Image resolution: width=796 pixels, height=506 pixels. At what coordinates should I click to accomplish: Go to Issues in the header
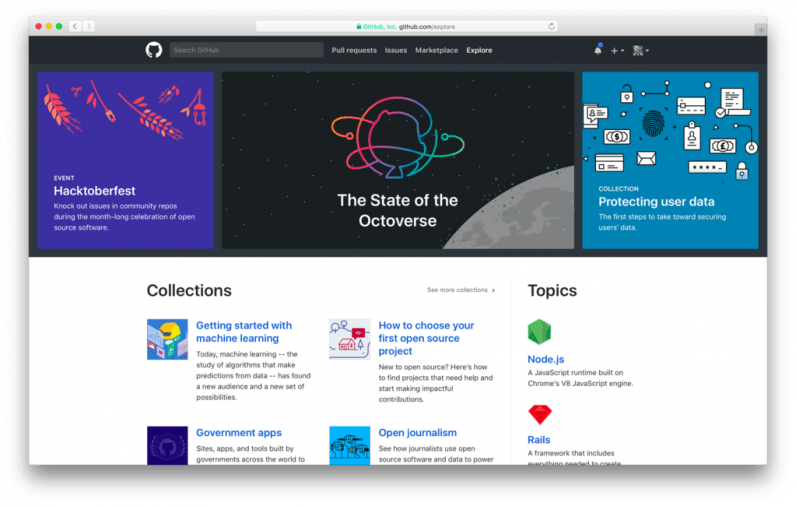pyautogui.click(x=396, y=50)
